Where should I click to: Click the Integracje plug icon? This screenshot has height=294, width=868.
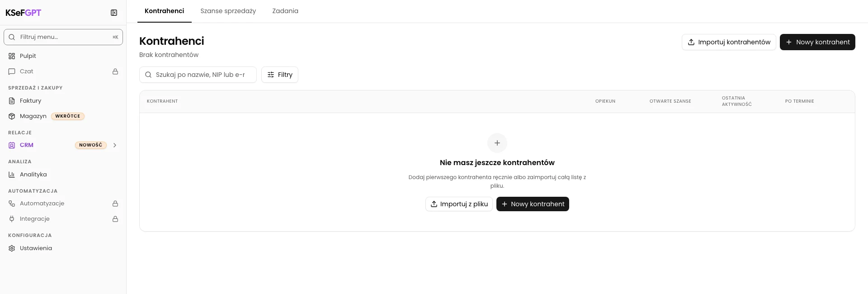(x=12, y=219)
